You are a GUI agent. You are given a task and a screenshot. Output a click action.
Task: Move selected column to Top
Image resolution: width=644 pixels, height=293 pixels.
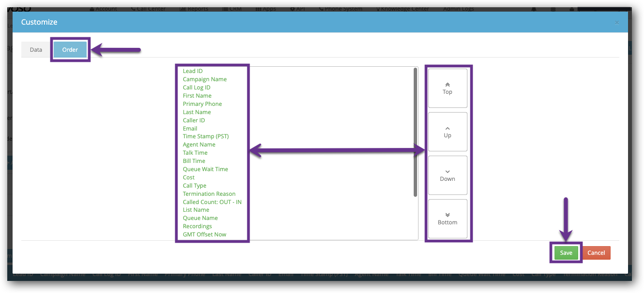pos(448,88)
